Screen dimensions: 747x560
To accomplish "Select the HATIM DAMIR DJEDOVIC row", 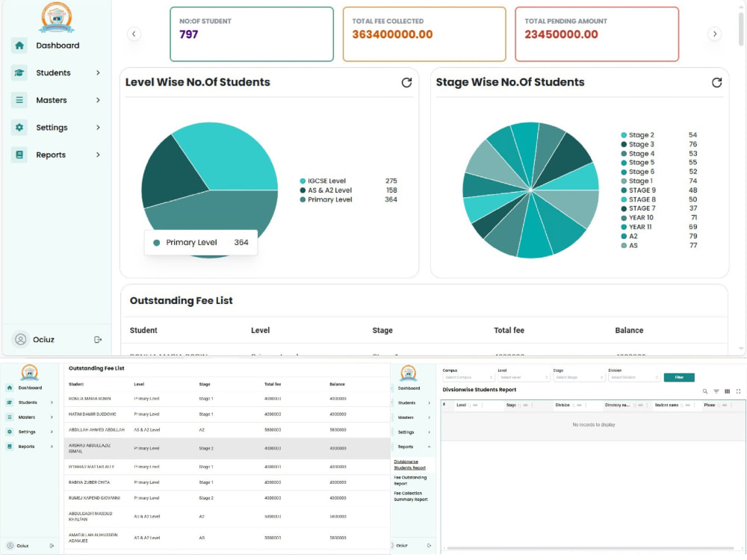I will [x=227, y=414].
